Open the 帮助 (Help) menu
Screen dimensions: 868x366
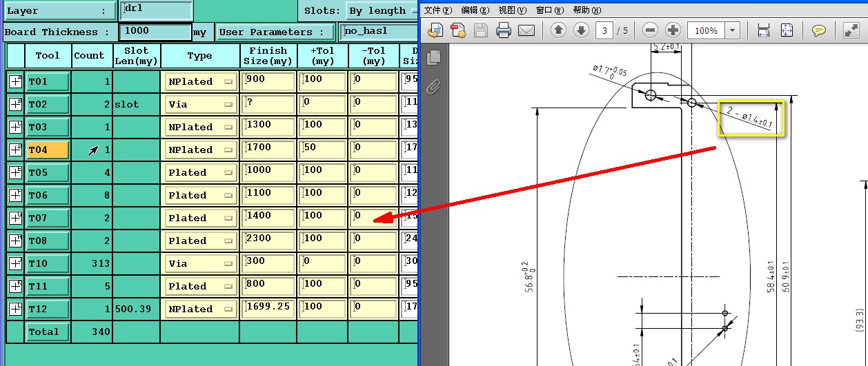pyautogui.click(x=586, y=10)
